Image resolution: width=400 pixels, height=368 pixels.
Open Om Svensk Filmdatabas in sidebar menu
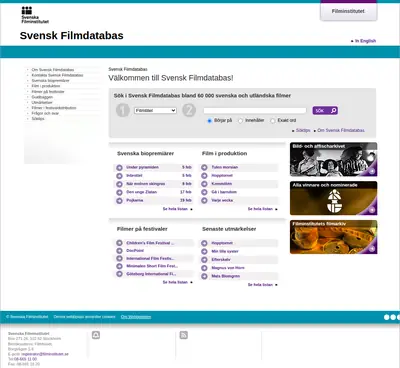53,70
